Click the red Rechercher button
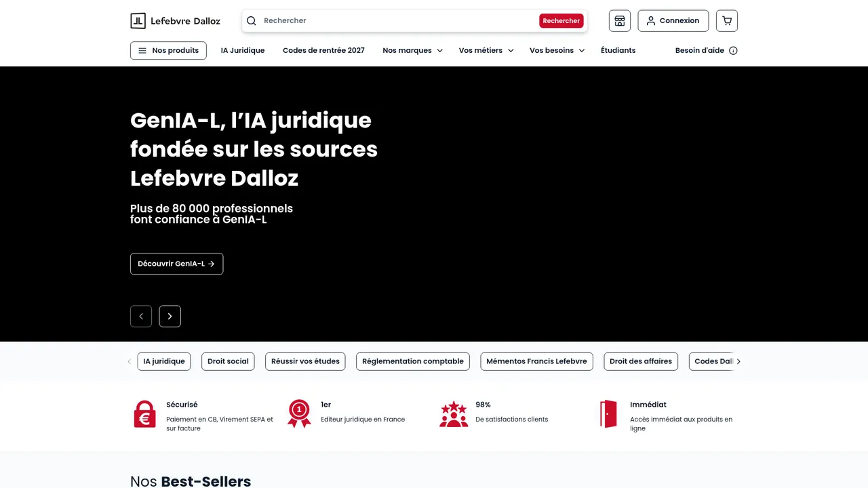Screen dimensions: 868x488 click(561, 21)
